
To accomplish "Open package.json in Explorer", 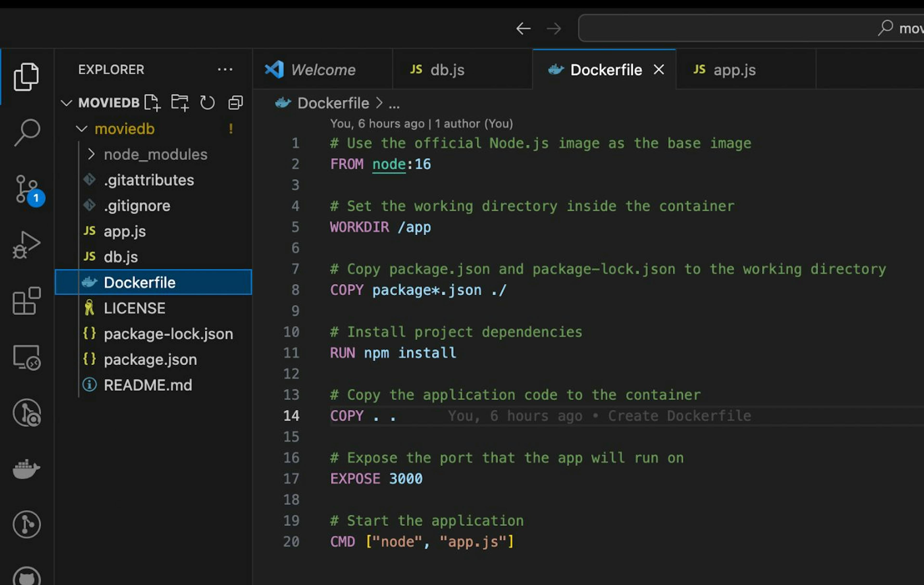I will point(154,359).
